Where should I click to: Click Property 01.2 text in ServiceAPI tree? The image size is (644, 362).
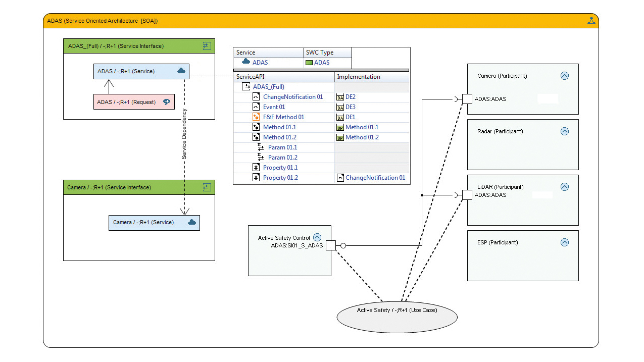(x=280, y=178)
